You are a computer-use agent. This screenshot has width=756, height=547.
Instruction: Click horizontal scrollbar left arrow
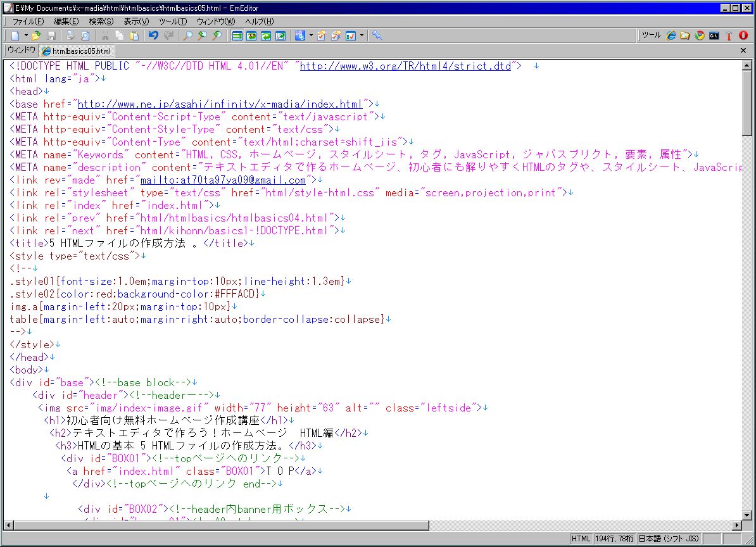8,525
